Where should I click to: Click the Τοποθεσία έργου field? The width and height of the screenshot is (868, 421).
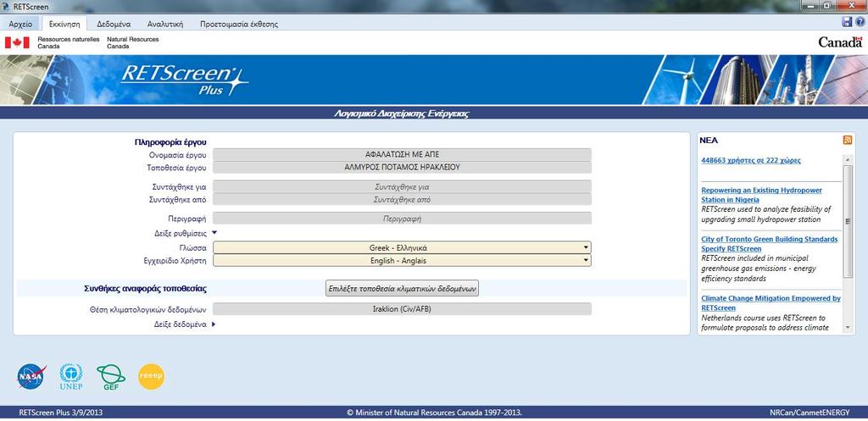(x=402, y=167)
